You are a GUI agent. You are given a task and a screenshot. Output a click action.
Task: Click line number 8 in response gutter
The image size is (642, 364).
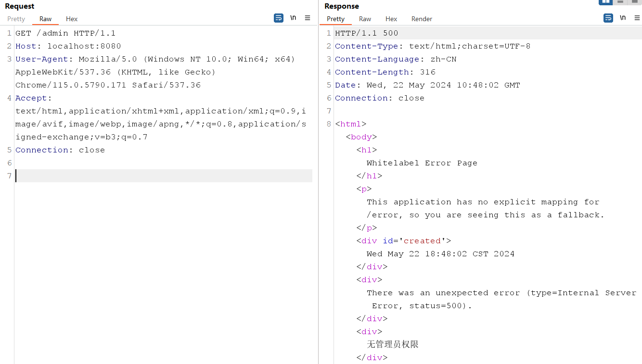(x=329, y=124)
